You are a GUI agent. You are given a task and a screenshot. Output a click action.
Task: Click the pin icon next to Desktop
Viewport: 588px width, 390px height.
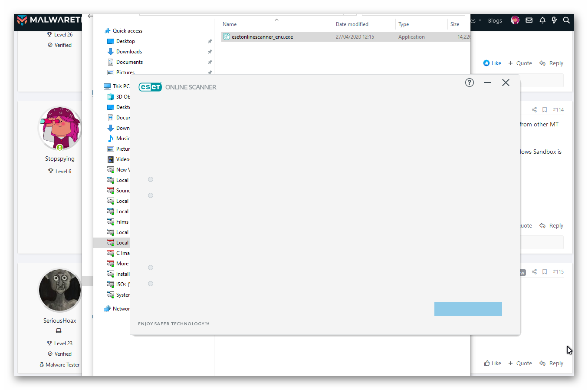coord(210,41)
